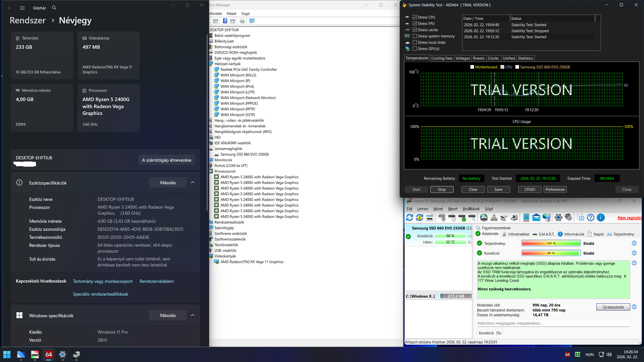644x362 pixels.
Task: Click the comment input field in Sentinel
Action: click(553, 323)
